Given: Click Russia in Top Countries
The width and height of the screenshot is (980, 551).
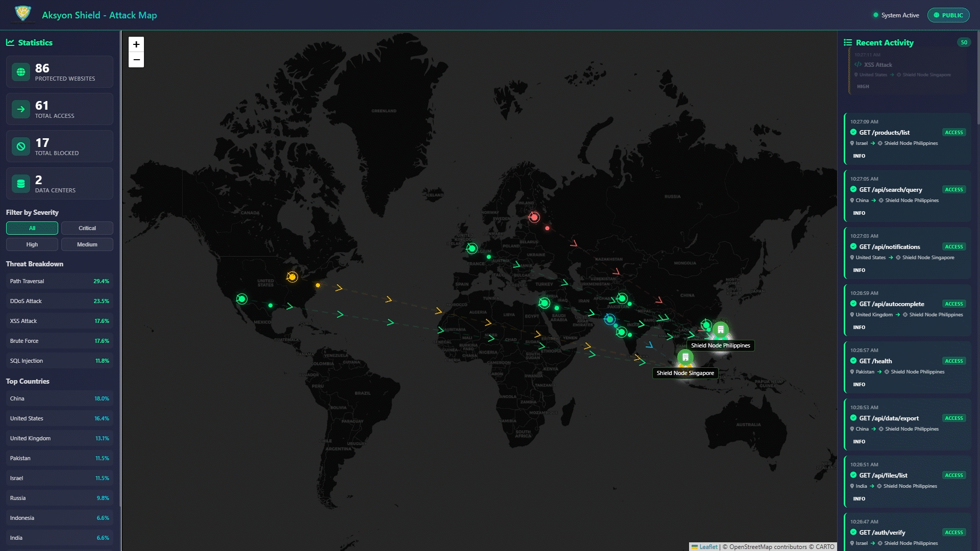Looking at the screenshot, I should [x=60, y=498].
